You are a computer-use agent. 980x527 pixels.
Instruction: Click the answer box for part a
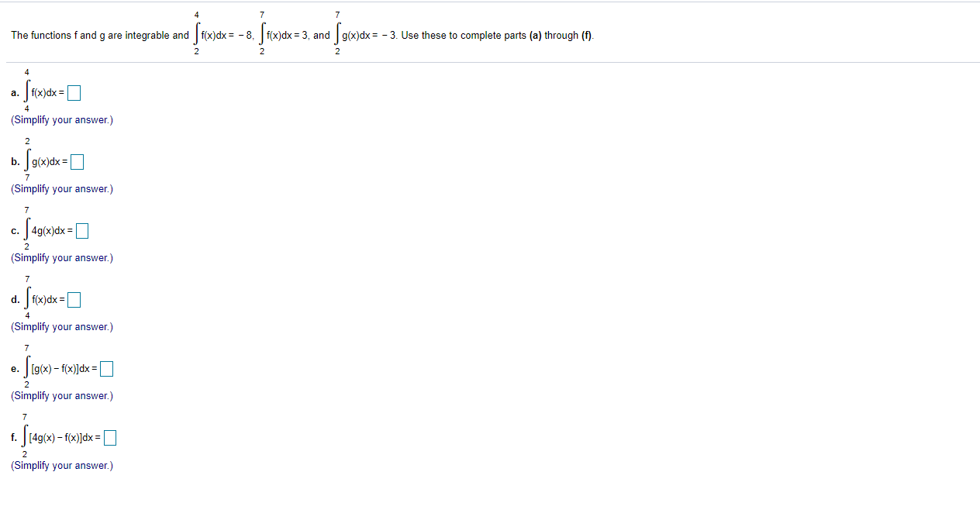74,92
